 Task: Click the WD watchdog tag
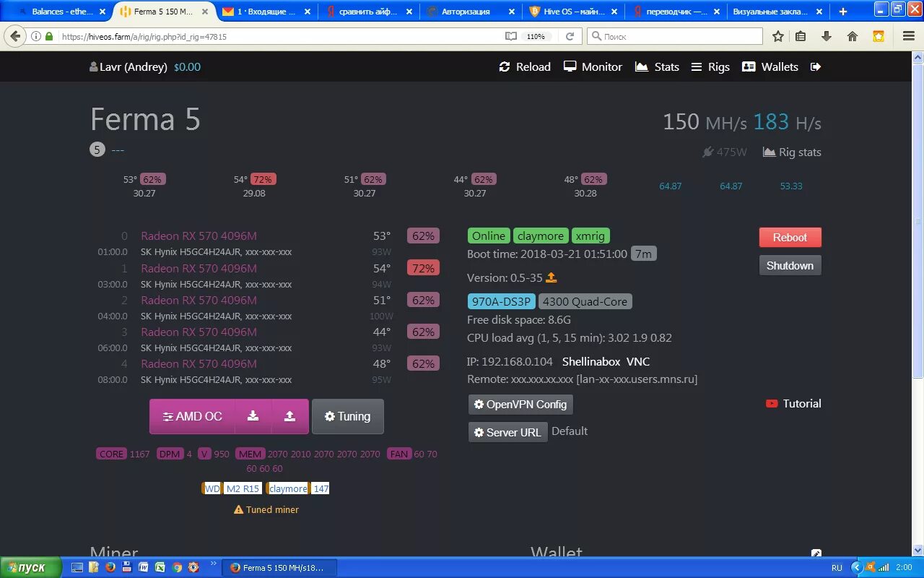212,488
